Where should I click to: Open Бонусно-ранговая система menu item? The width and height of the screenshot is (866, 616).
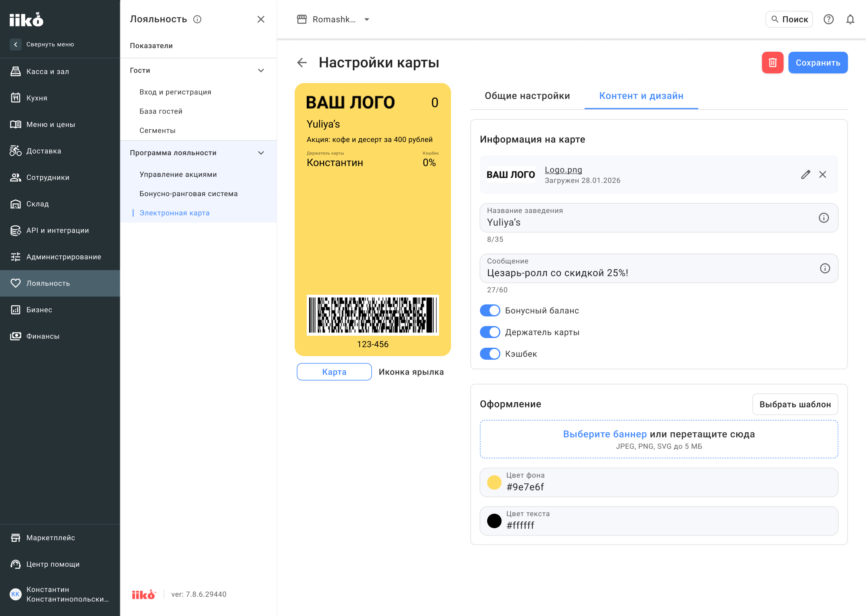[x=188, y=194]
